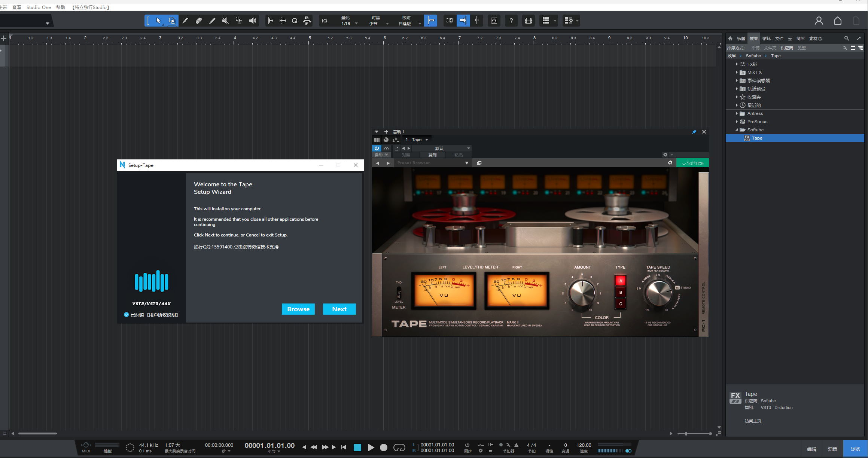
Task: Toggle the snap-to-grid button
Action: coord(431,21)
